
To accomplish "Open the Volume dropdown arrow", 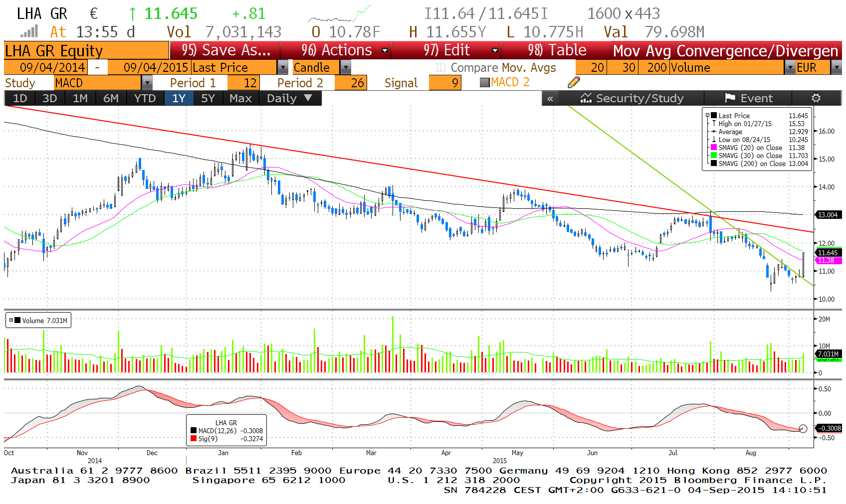I will (x=790, y=67).
